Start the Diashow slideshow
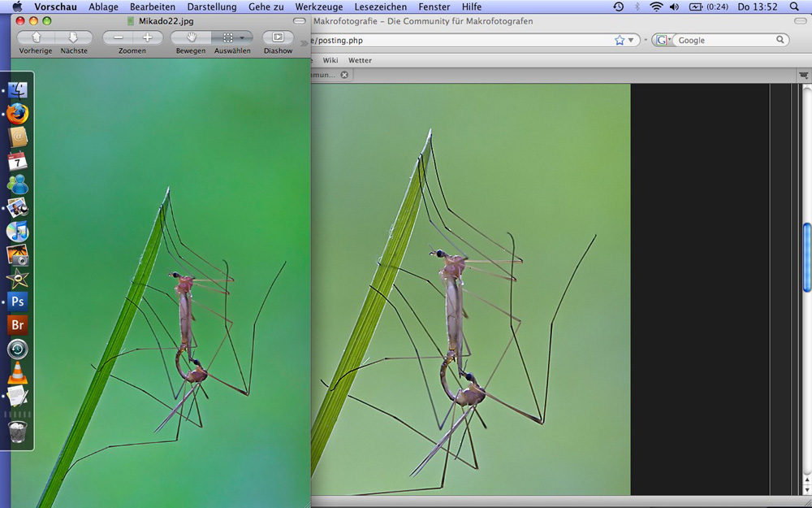812x508 pixels. click(x=278, y=37)
